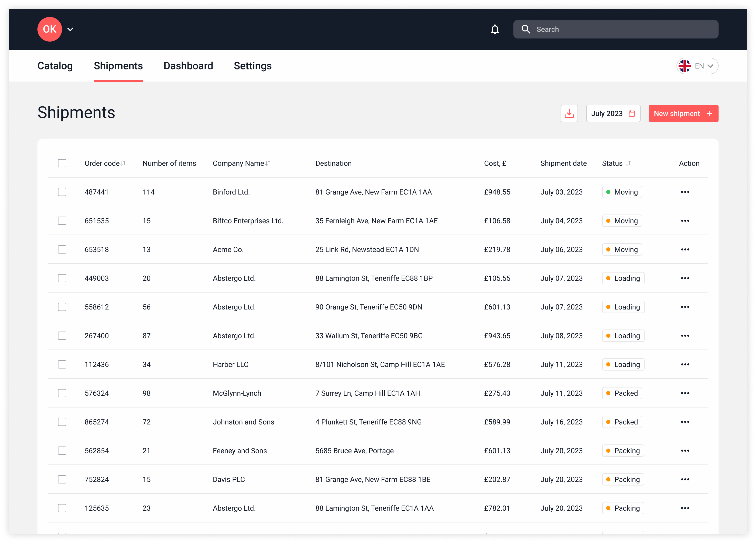This screenshot has height=543, width=756.
Task: Open the action menu for the Davis PLC shipment
Action: tap(685, 479)
